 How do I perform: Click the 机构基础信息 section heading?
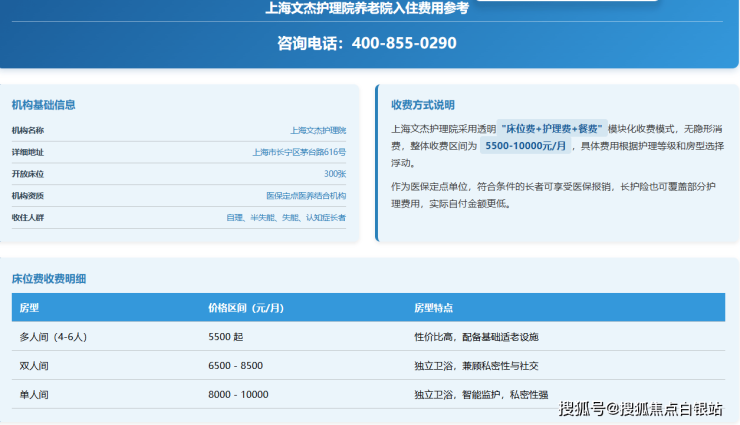click(43, 105)
